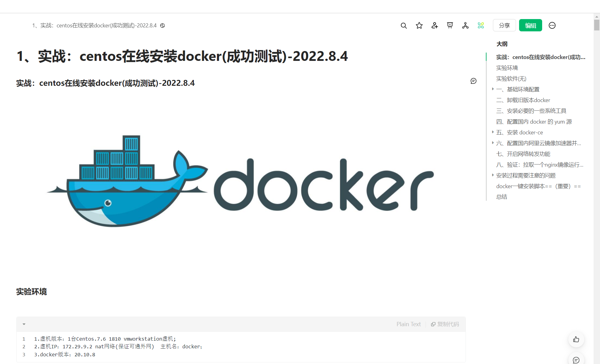Screen dimensions: 600x364
Task: Start presentation mode icon
Action: pyautogui.click(x=450, y=26)
